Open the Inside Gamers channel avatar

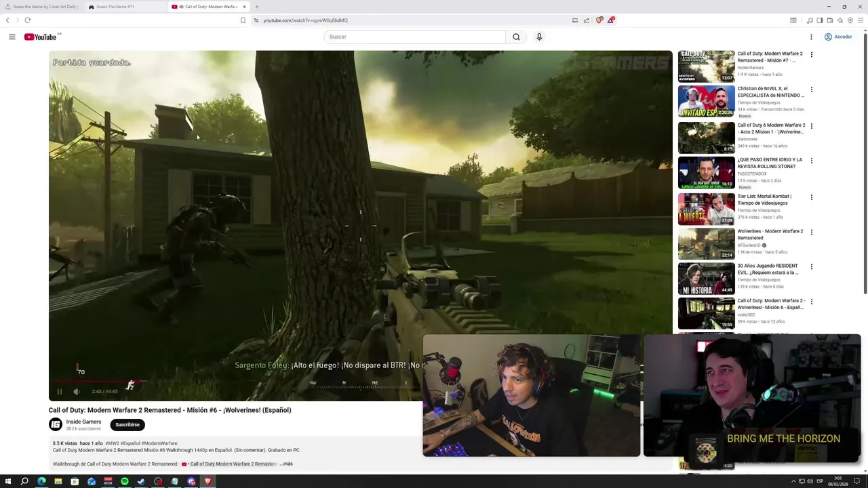56,424
